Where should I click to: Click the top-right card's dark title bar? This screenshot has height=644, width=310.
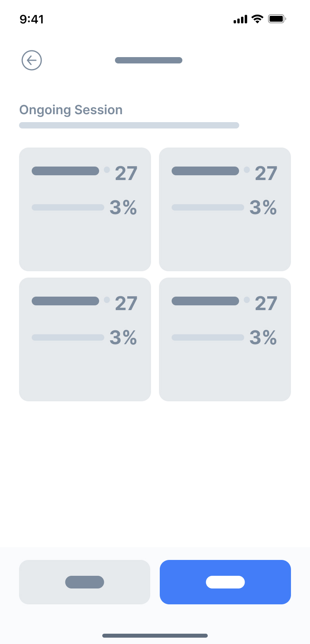pyautogui.click(x=205, y=171)
